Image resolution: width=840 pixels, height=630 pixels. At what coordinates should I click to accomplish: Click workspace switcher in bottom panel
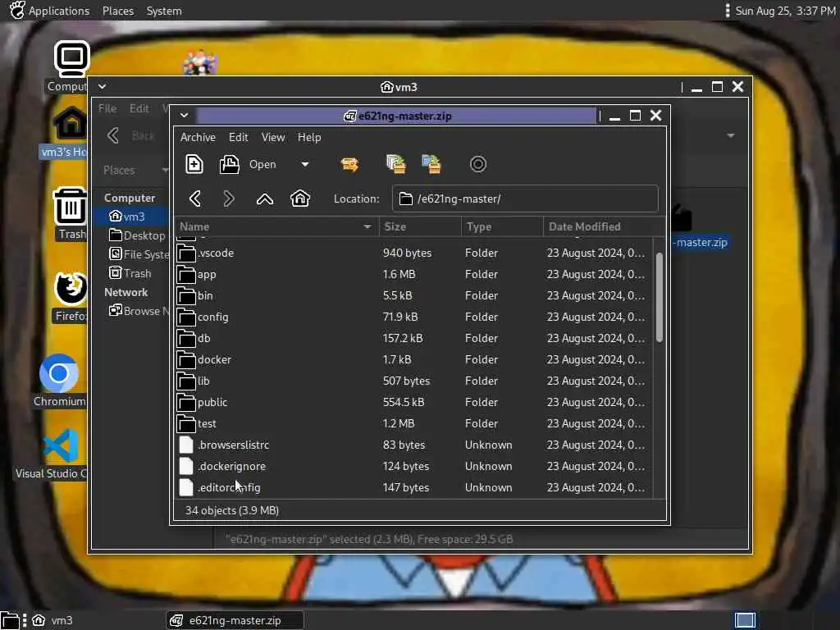pos(745,620)
